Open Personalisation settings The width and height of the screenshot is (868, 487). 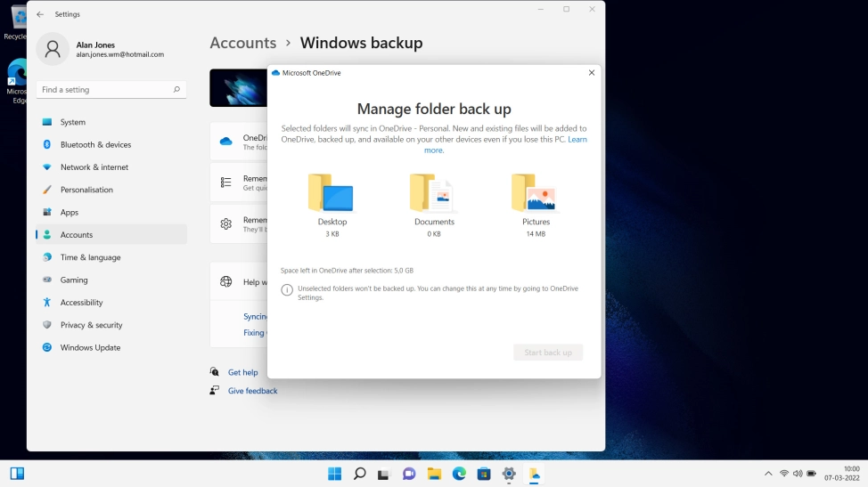(x=111, y=190)
